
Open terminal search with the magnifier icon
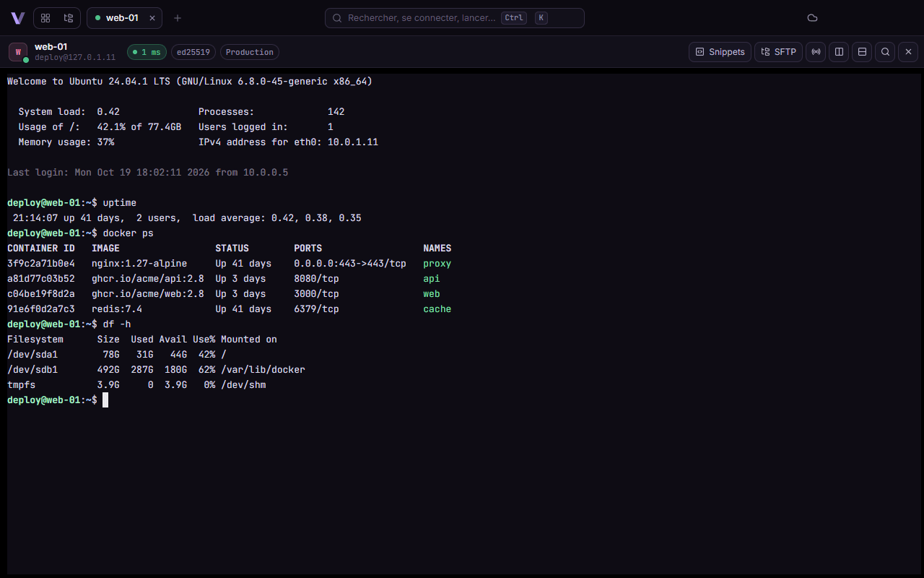point(885,52)
